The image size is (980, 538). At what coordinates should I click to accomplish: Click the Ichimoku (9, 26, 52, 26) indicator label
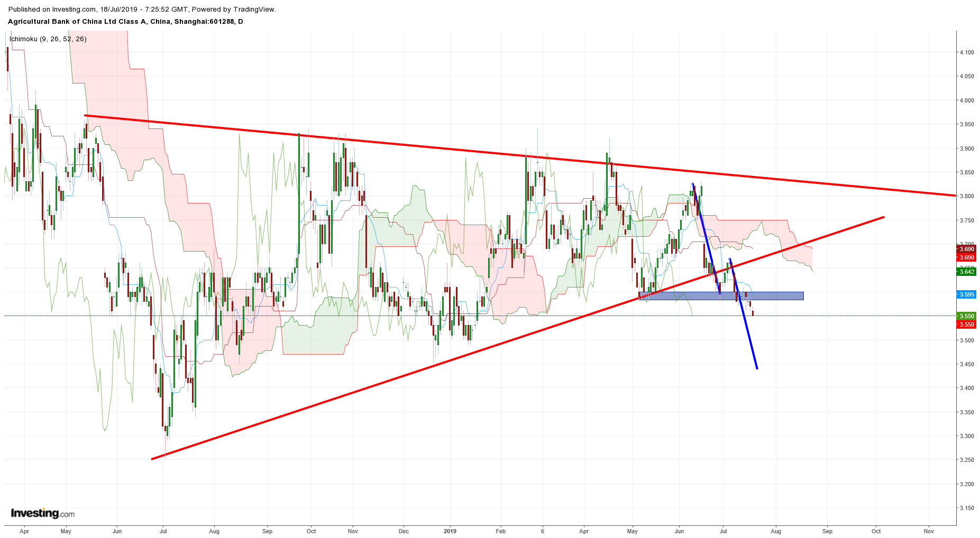48,39
